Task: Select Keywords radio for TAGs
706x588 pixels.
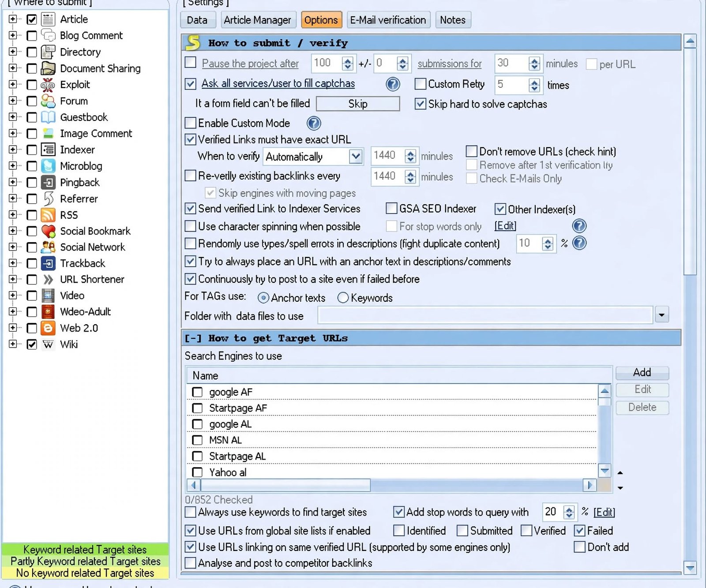Action: click(x=343, y=298)
